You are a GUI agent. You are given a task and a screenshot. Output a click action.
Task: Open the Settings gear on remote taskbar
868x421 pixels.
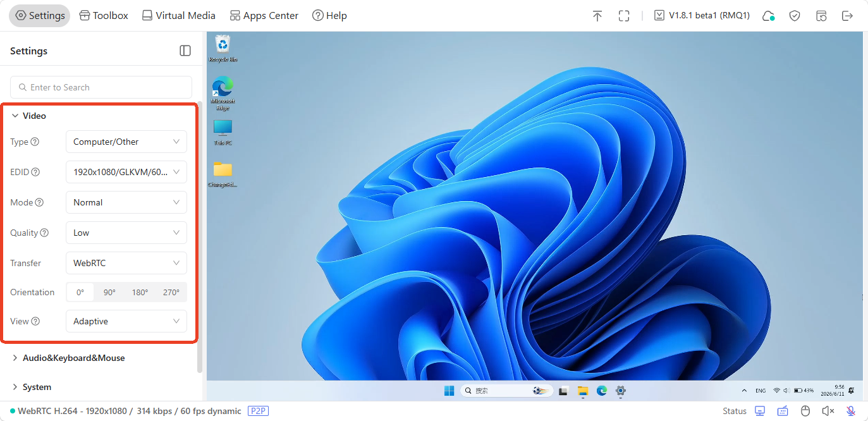coord(621,391)
